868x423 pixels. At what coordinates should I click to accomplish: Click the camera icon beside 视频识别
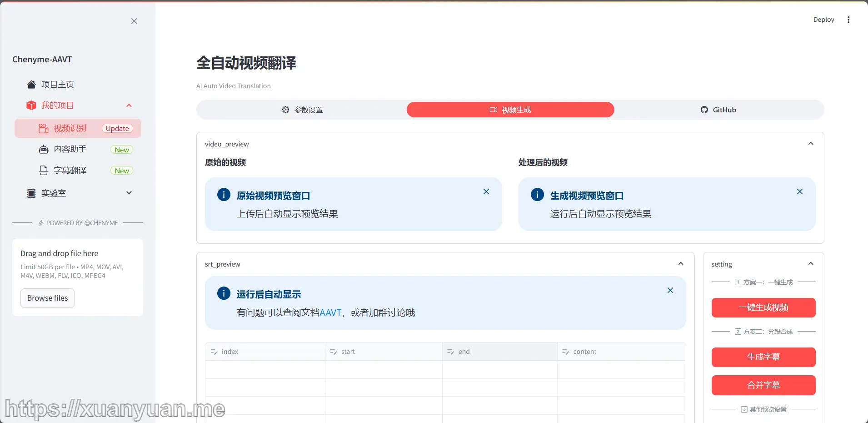44,128
